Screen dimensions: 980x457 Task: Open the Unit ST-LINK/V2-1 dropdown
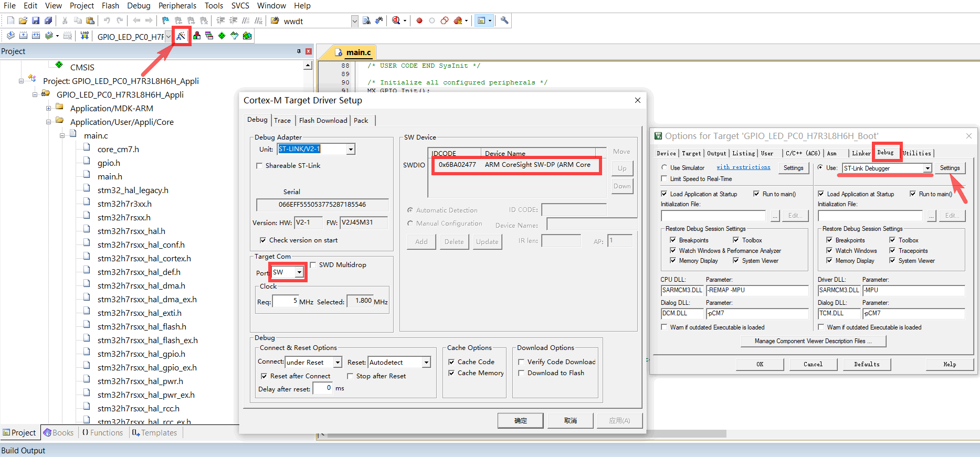(351, 150)
